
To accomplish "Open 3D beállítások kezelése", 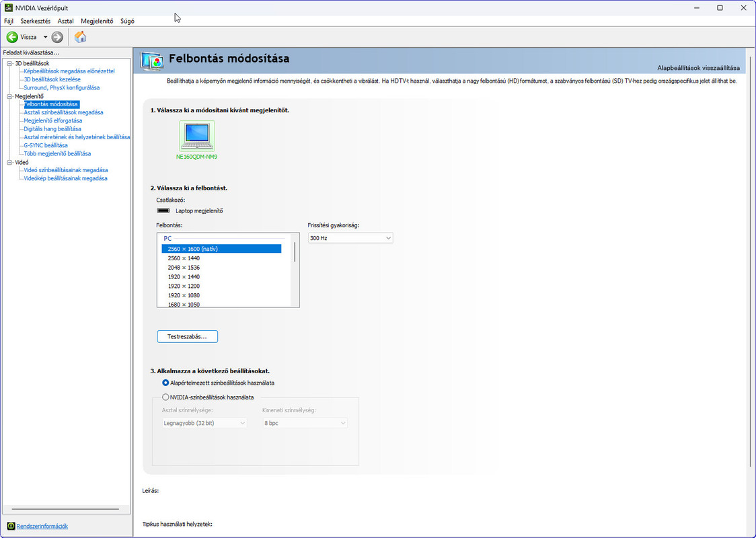I will [52, 79].
